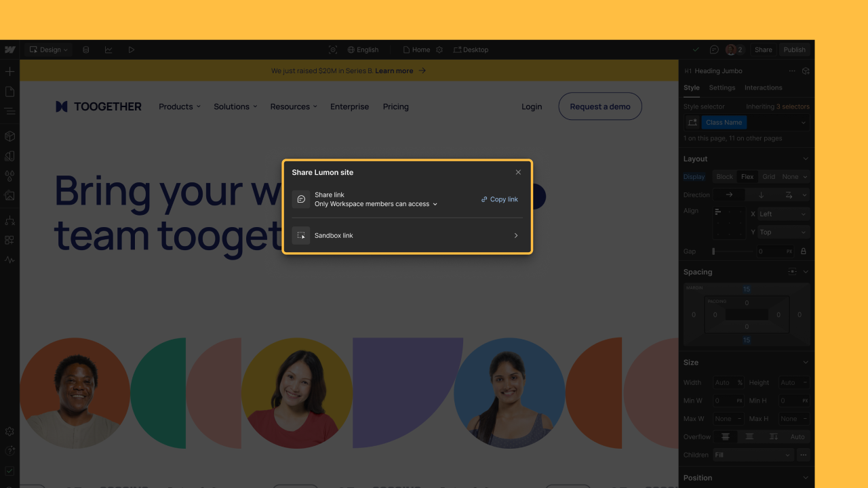Open the Navigator panel
This screenshot has width=868, height=488.
click(x=9, y=111)
